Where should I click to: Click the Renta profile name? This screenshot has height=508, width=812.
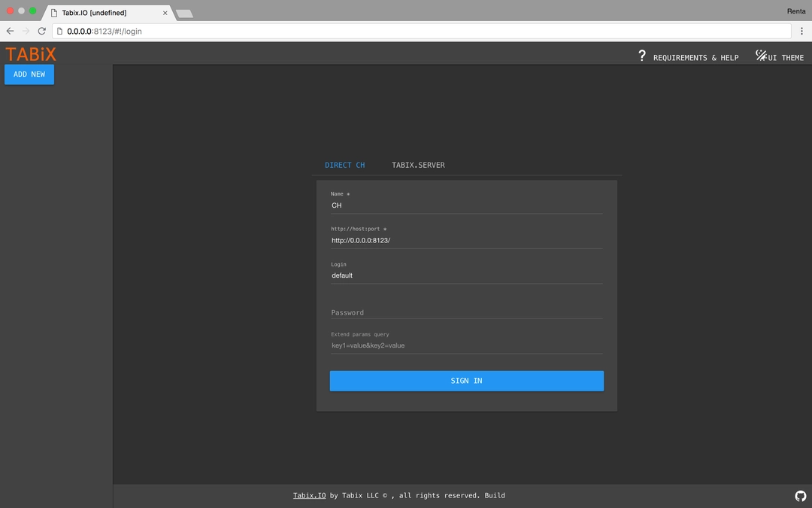click(x=796, y=11)
